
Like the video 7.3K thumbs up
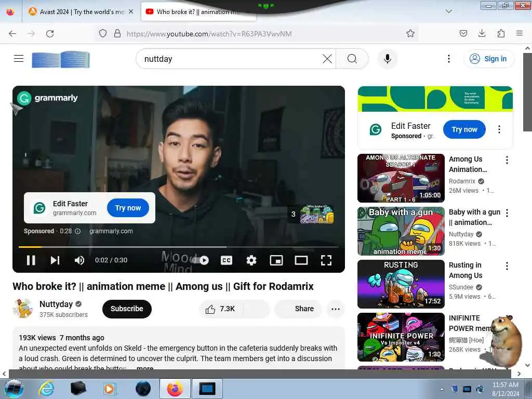click(220, 309)
